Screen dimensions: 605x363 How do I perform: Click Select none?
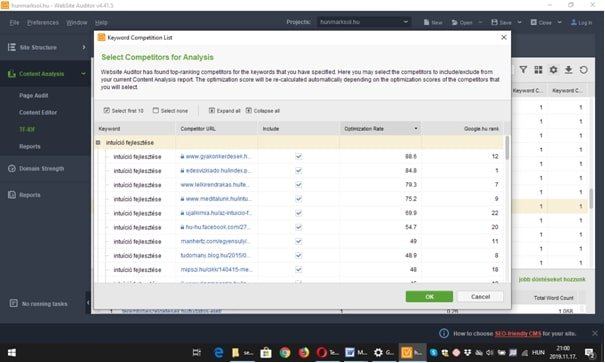coord(170,111)
